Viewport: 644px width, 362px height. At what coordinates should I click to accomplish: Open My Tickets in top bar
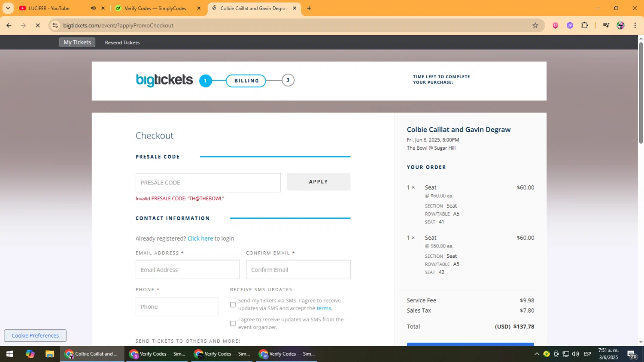tap(77, 42)
